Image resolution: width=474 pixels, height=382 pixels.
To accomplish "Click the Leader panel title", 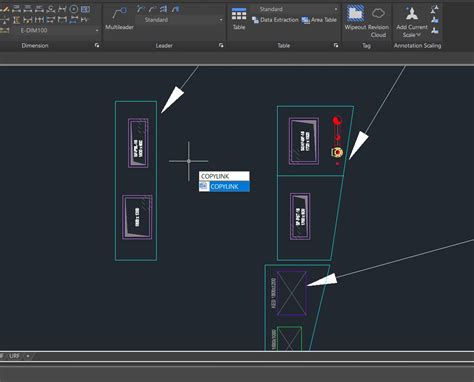I will click(164, 45).
